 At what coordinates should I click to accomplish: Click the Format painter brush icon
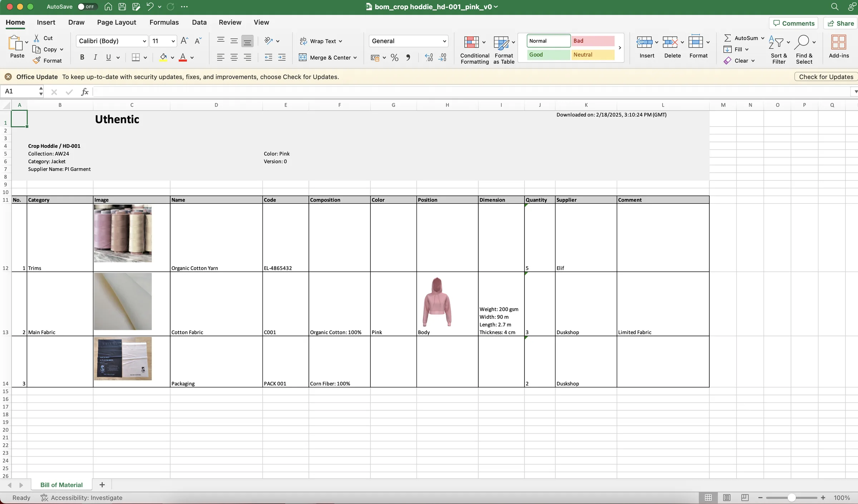[36, 60]
